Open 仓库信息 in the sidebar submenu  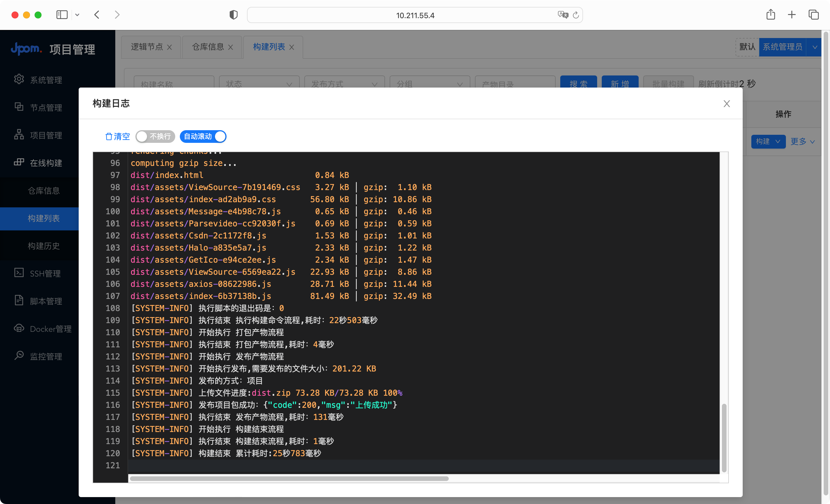[44, 191]
